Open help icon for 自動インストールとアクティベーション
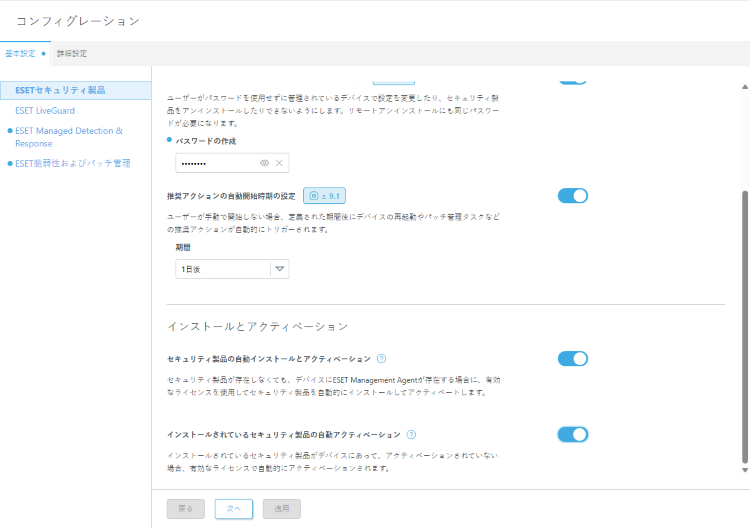Viewport: 750px width, 528px height. [382, 358]
